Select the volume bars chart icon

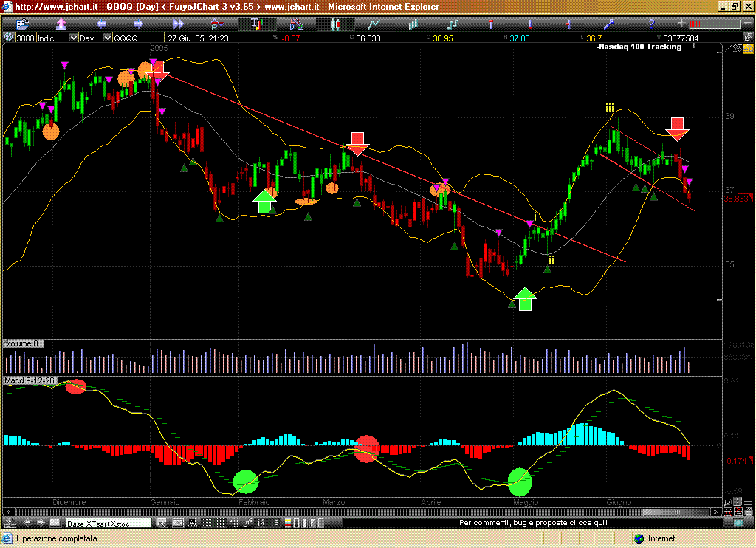click(x=412, y=24)
